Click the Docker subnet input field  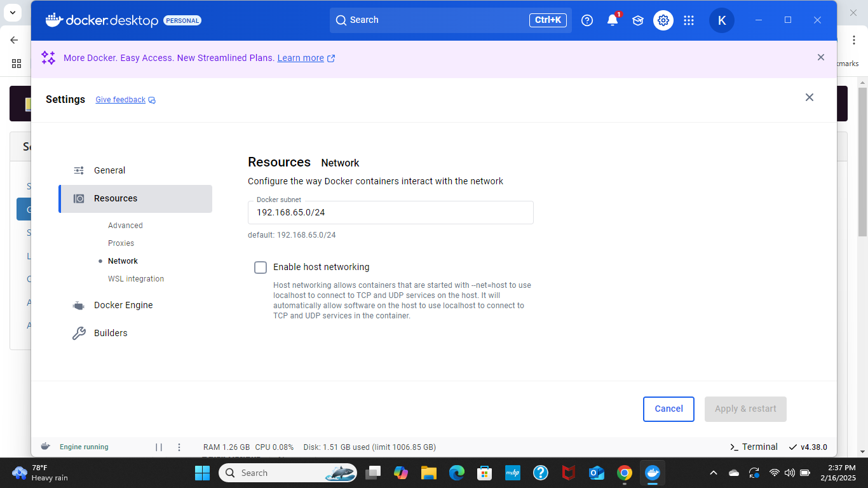[x=390, y=213]
